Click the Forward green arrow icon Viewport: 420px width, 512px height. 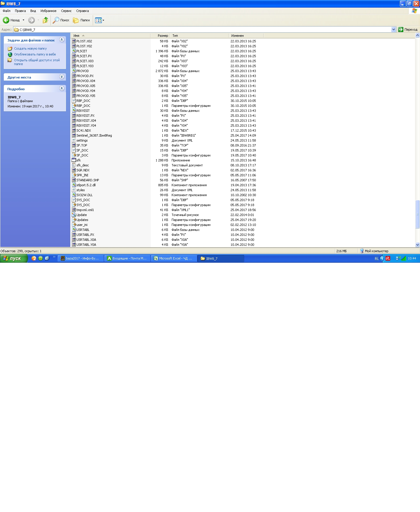32,20
